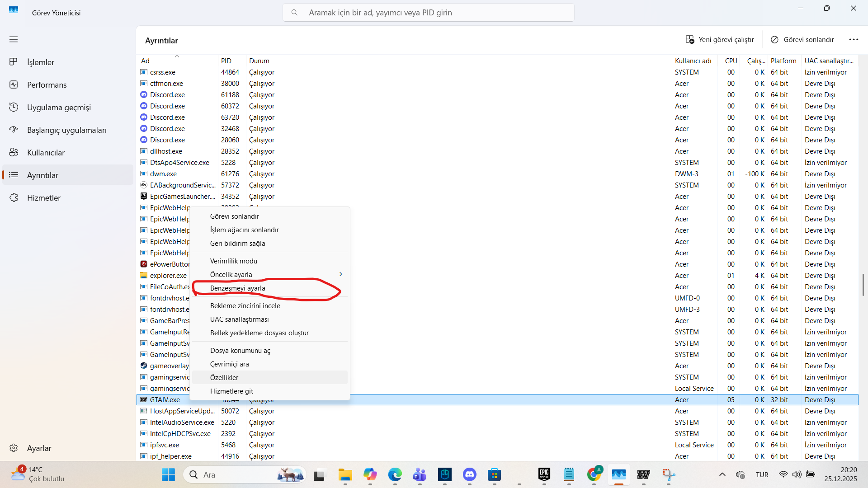Select the ctfmon.exe process row
Image resolution: width=868 pixels, height=488 pixels.
(x=497, y=84)
